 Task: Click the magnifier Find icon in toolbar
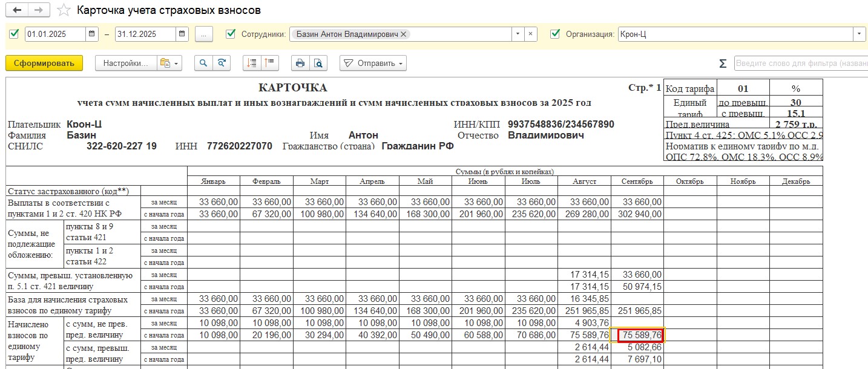coord(203,63)
